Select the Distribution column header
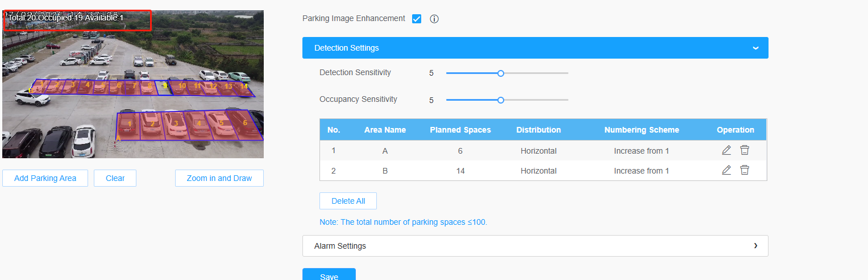Image resolution: width=868 pixels, height=280 pixels. [x=538, y=130]
